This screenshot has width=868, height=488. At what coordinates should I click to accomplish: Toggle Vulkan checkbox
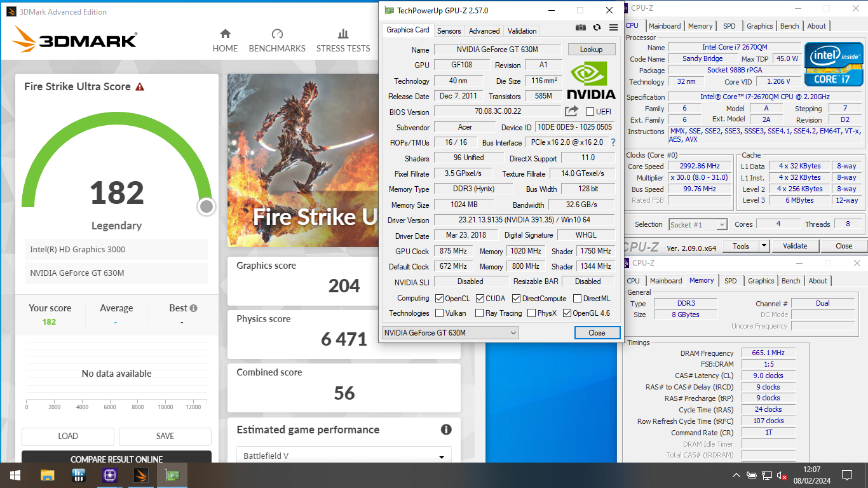[439, 313]
